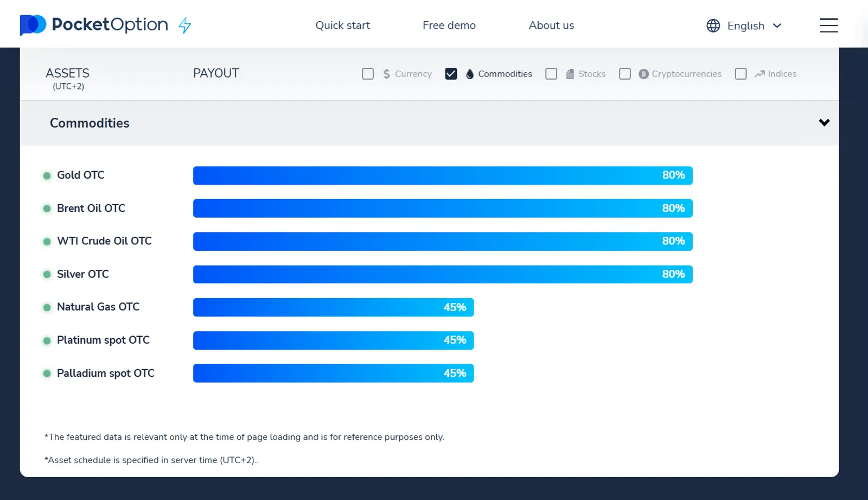Collapse the Commodities section chevron
Viewport: 868px width, 500px height.
824,123
